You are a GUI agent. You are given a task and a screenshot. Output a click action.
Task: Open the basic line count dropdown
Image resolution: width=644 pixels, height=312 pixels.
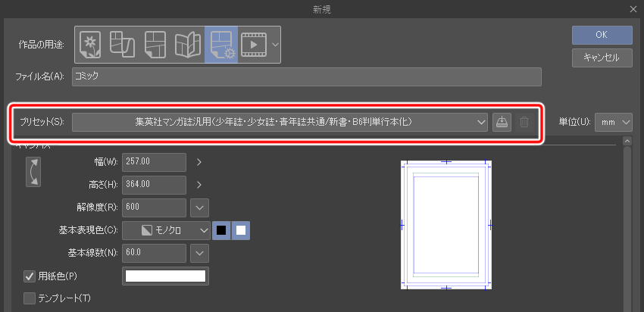tap(199, 253)
